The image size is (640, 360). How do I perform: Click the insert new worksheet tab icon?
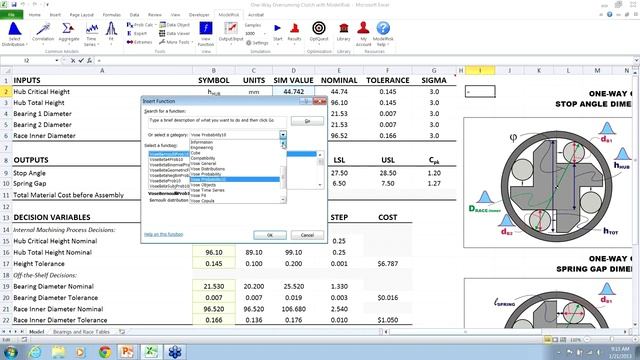pos(122,332)
